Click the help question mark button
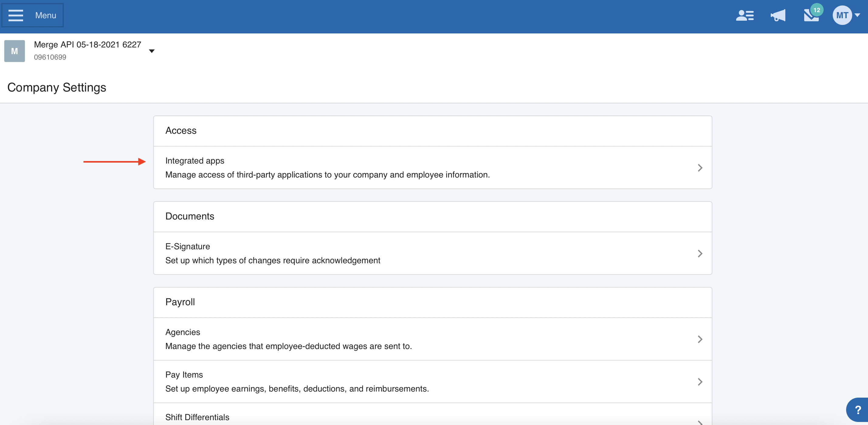This screenshot has width=868, height=425. pos(858,410)
